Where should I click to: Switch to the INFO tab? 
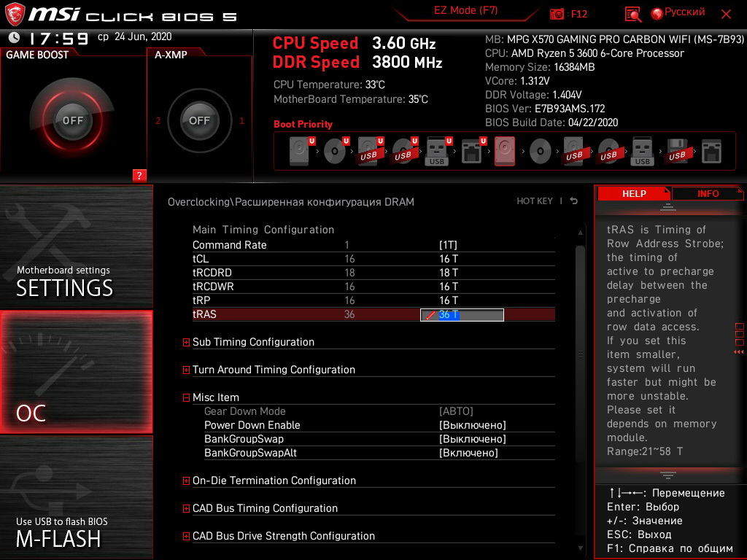pos(708,193)
